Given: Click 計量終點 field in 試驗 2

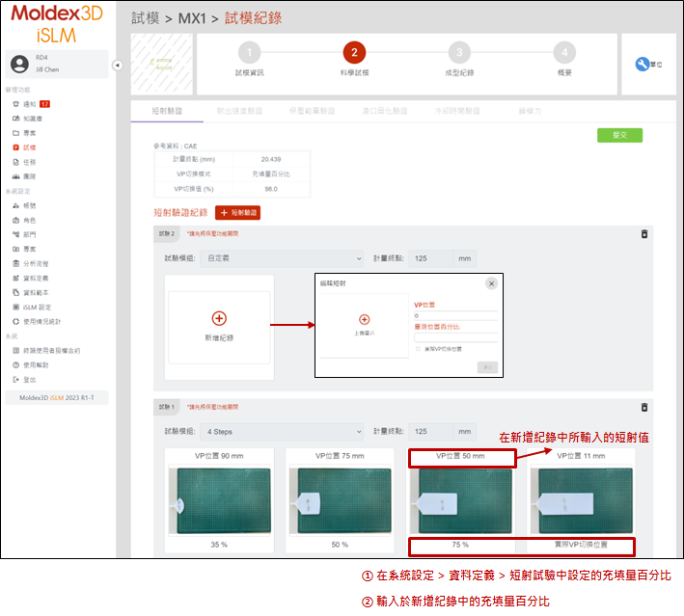Looking at the screenshot, I should (430, 258).
